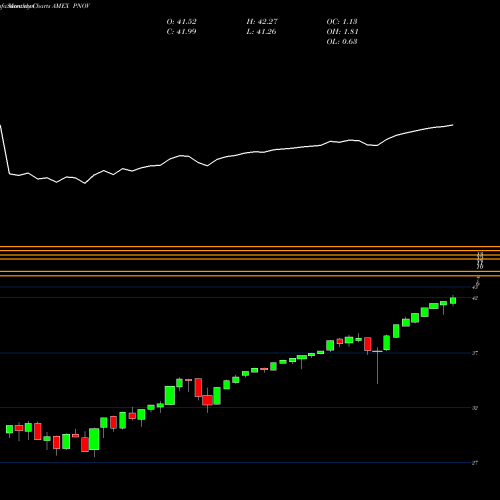Click the OH: 1.81 reading

click(342, 32)
